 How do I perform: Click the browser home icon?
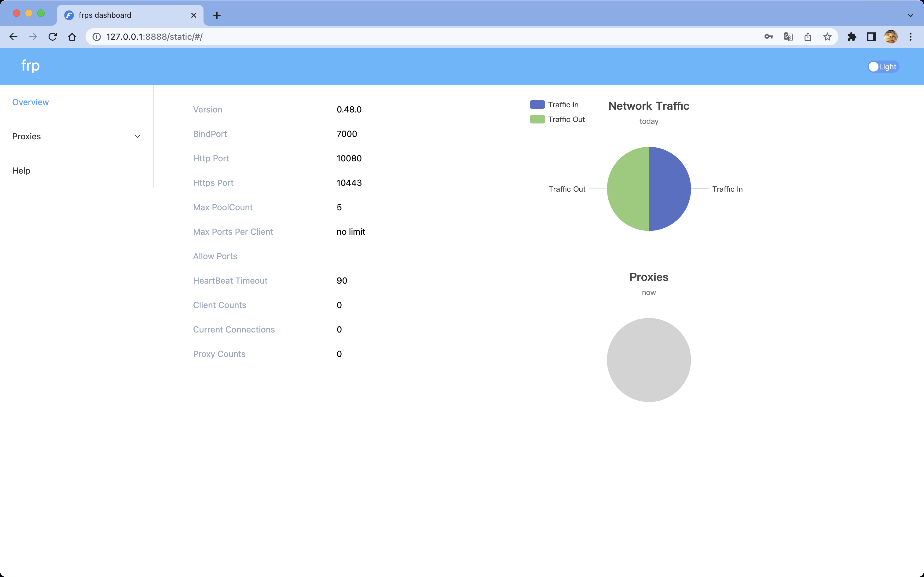(72, 37)
